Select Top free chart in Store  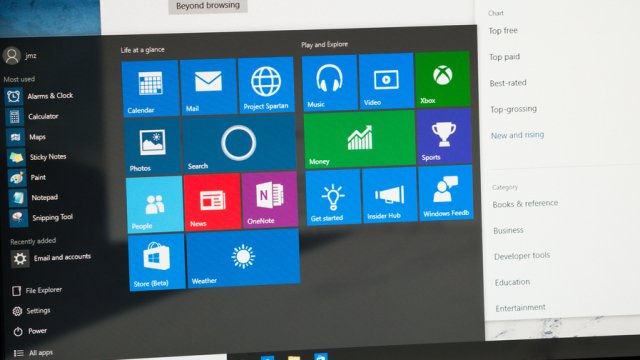click(503, 31)
